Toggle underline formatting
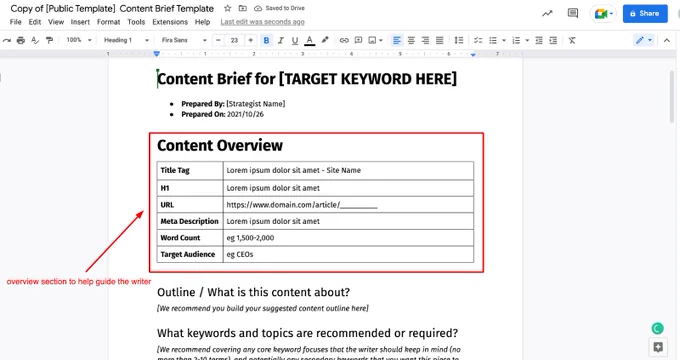Image resolution: width=680 pixels, height=360 pixels. (295, 40)
